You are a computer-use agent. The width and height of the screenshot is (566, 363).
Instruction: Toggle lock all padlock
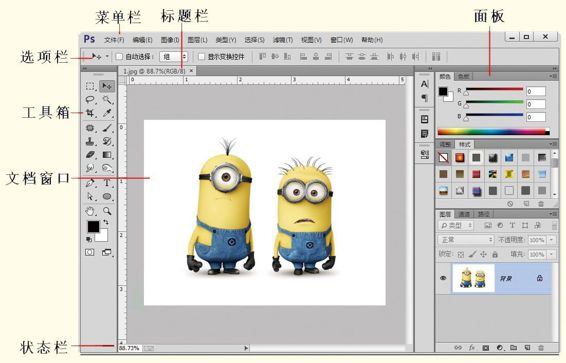click(495, 254)
